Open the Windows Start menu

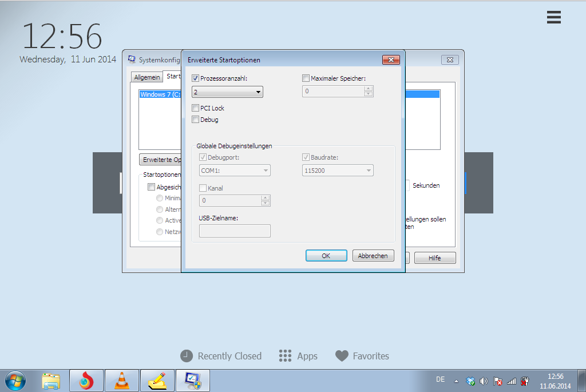click(15, 380)
